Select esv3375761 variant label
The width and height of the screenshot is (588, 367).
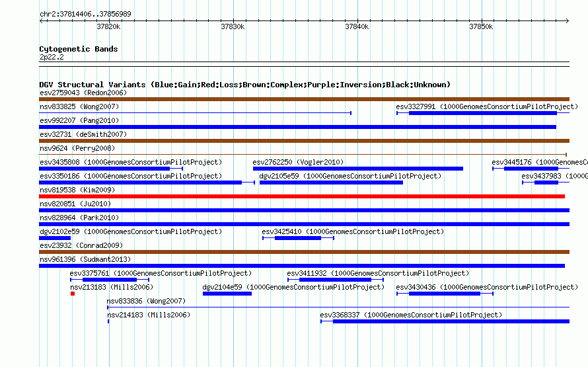click(x=161, y=273)
